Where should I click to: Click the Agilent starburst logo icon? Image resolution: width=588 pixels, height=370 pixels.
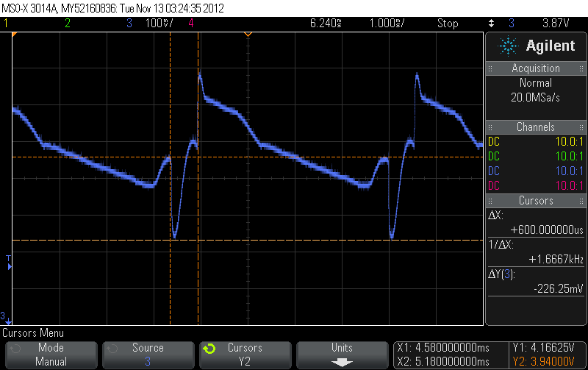(x=508, y=46)
